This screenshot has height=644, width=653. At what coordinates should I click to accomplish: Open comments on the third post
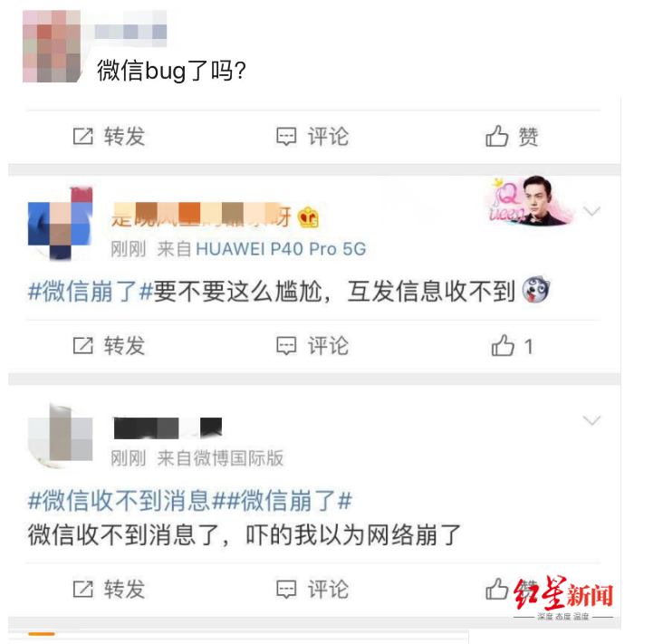coord(286,589)
